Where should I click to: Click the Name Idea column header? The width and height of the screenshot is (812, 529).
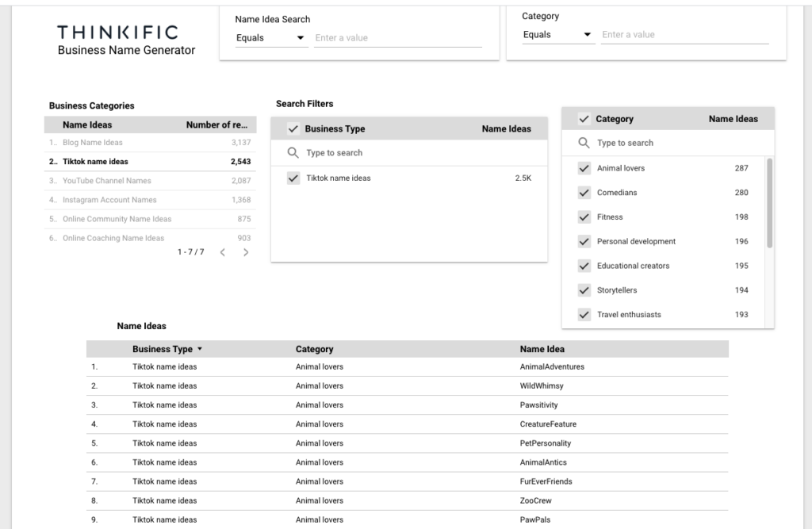[x=542, y=349]
